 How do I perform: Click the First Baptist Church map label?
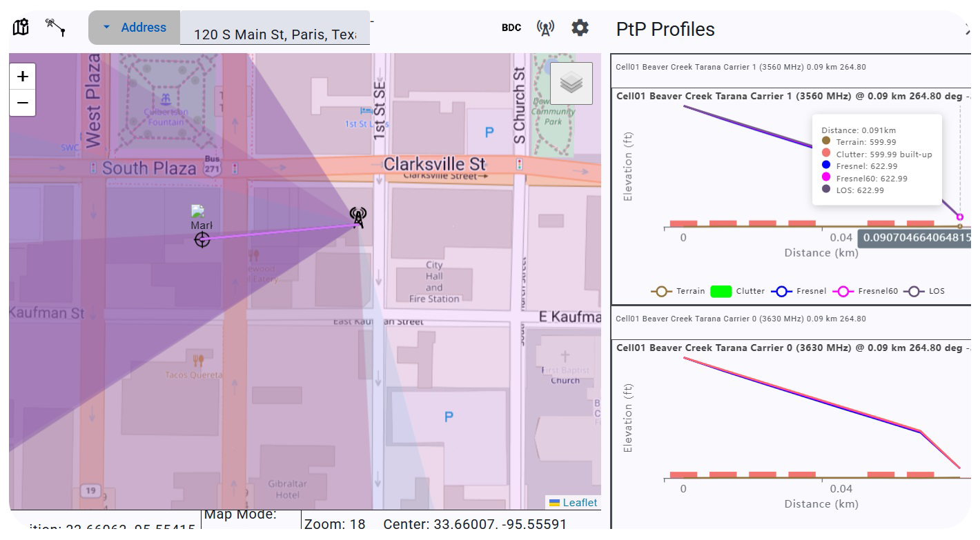click(565, 375)
